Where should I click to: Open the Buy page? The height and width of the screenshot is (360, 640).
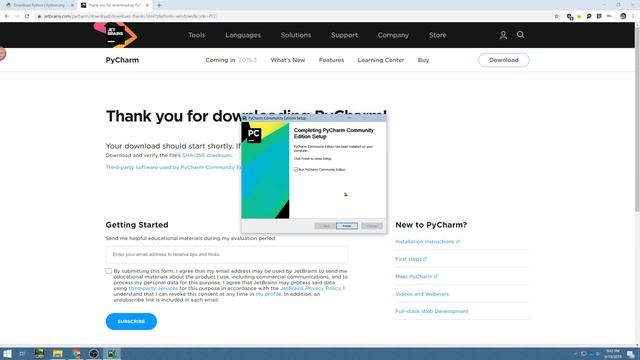tap(423, 60)
